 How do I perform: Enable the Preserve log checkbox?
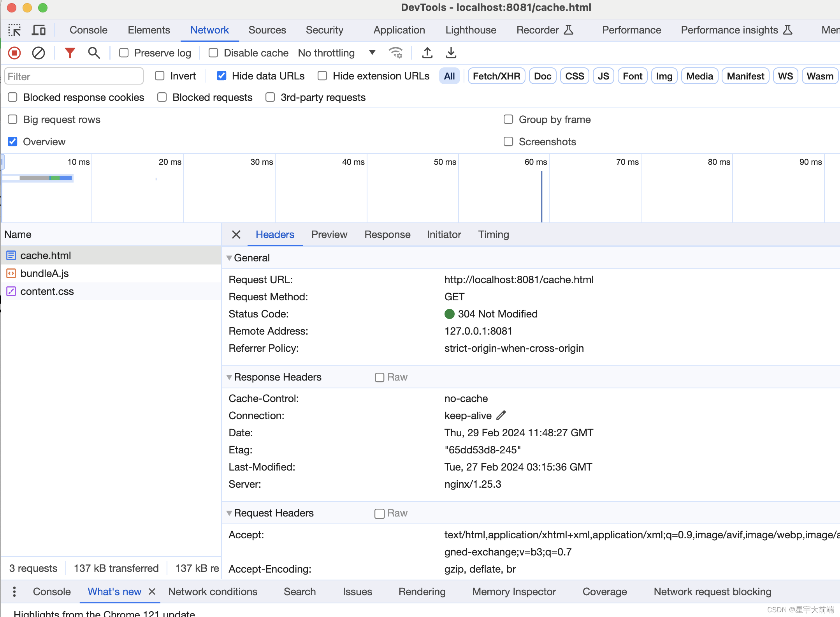pyautogui.click(x=124, y=53)
